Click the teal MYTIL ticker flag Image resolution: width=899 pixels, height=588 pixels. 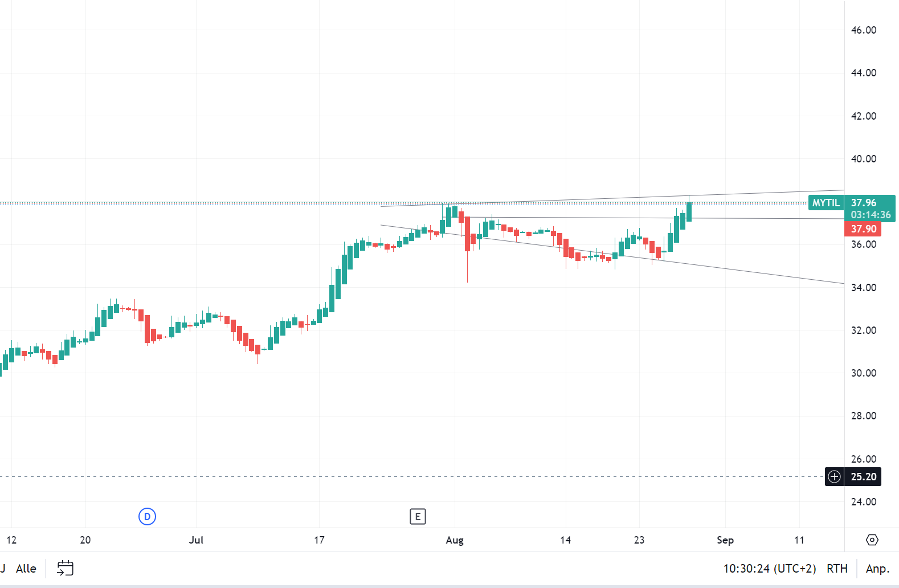point(826,202)
